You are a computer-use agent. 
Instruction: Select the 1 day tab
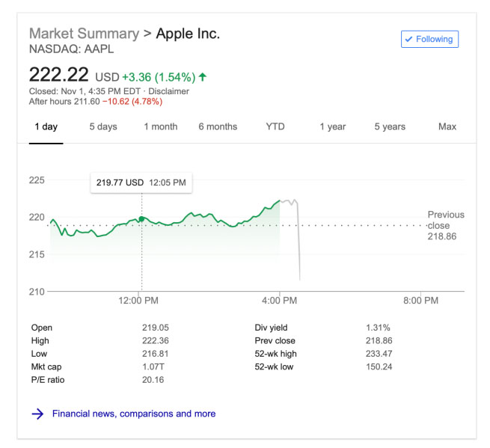pos(46,126)
